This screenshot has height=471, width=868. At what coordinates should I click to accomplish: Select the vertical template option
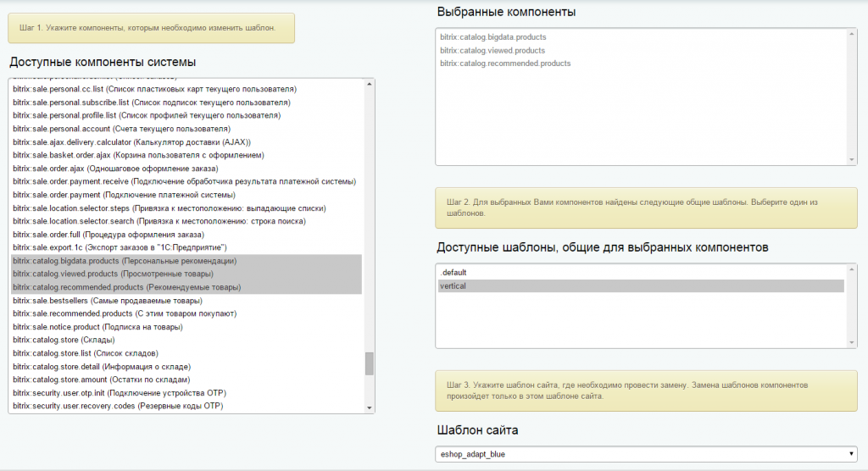point(640,286)
